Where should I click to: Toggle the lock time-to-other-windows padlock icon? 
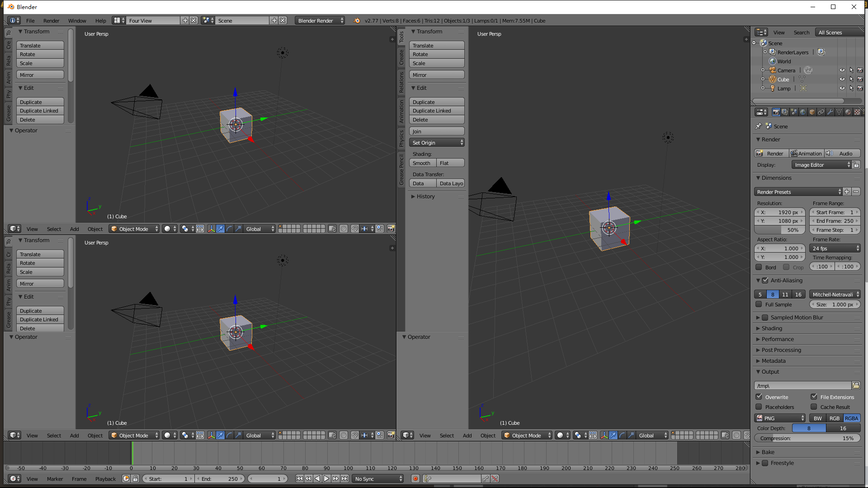coord(135,479)
